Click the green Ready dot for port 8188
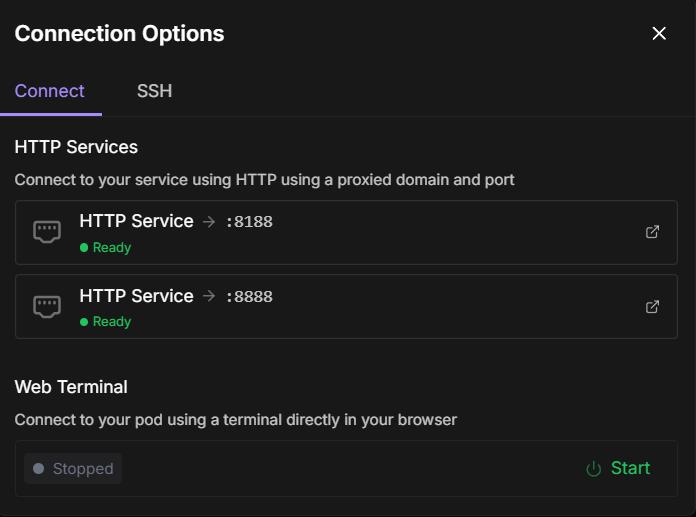Viewport: 696px width, 517px height. [84, 247]
